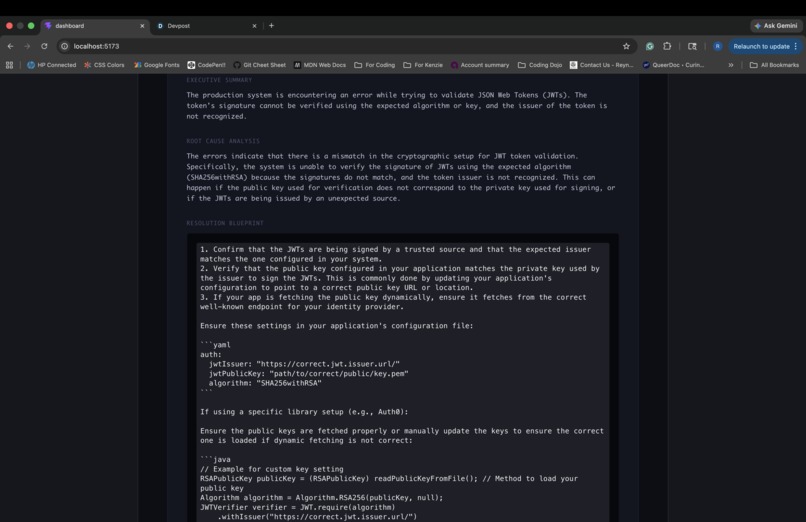This screenshot has height=522, width=806.
Task: Open the apps grid icon in bookmarks bar
Action: pyautogui.click(x=9, y=65)
